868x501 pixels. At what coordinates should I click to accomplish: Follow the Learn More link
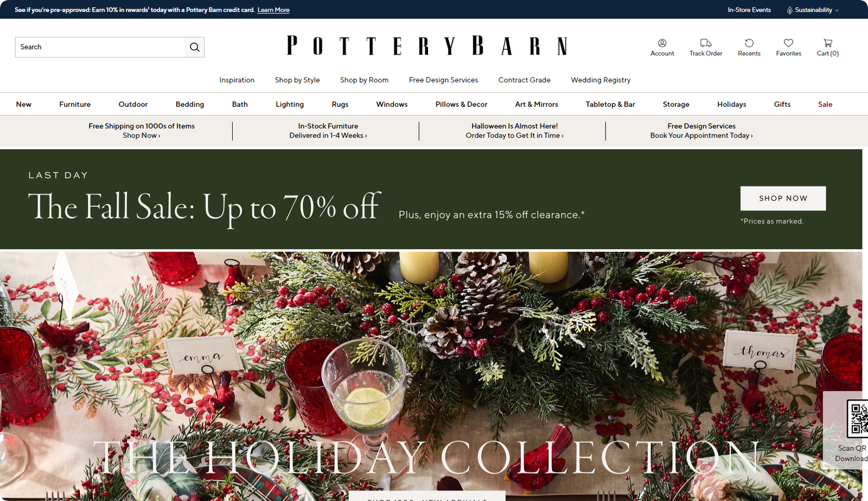273,10
